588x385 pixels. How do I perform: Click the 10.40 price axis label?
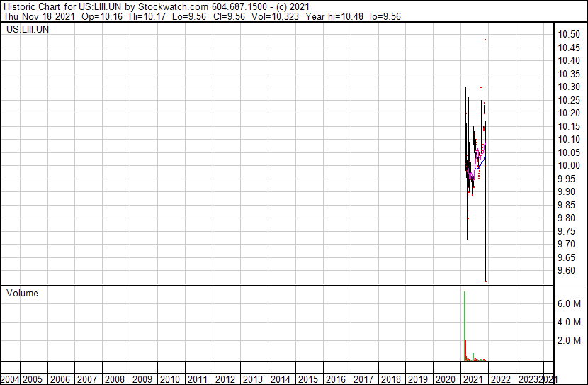569,61
